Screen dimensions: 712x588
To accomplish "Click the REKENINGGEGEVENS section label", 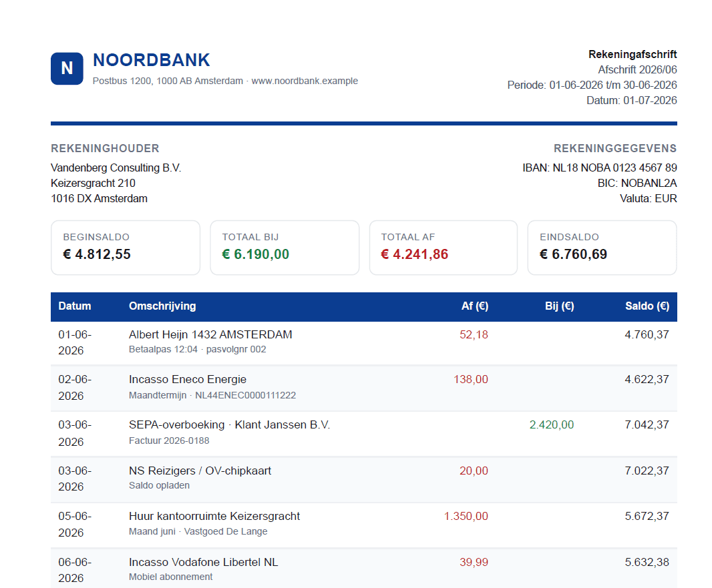I will point(615,148).
